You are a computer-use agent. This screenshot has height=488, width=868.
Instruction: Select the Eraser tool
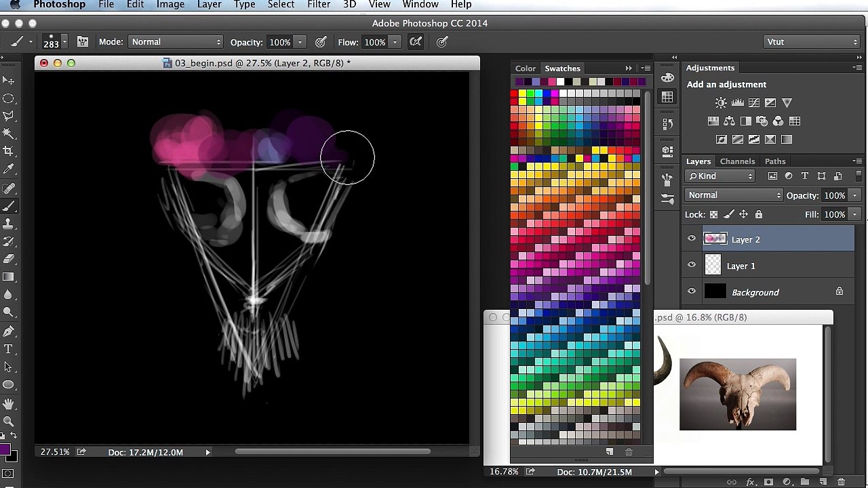(x=8, y=258)
